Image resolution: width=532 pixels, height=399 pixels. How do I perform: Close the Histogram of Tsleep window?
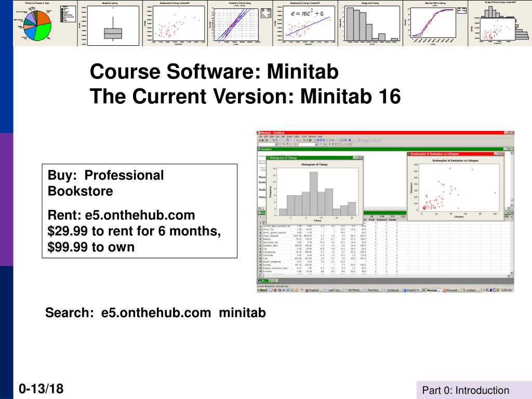coord(362,158)
